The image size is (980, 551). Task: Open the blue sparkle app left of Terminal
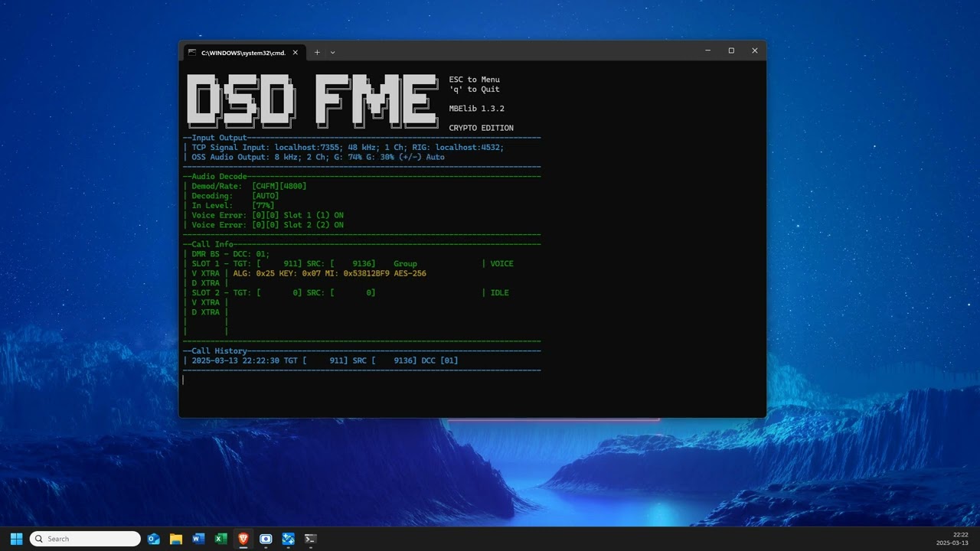(288, 539)
